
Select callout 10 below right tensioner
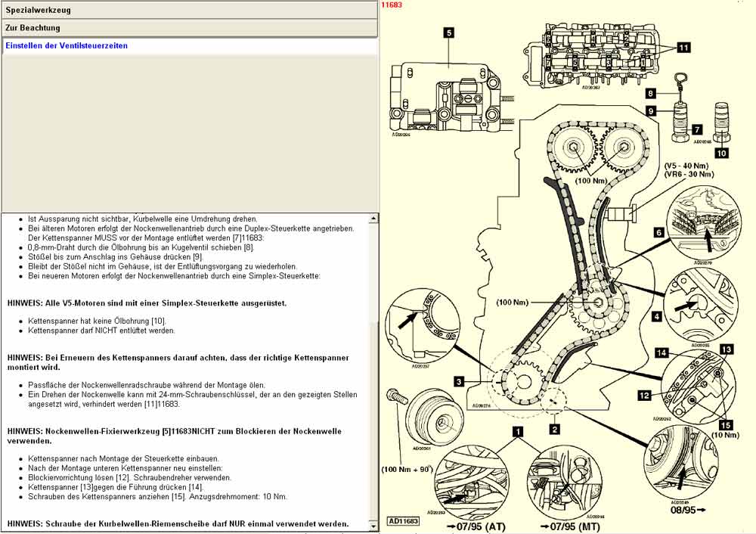[721, 153]
